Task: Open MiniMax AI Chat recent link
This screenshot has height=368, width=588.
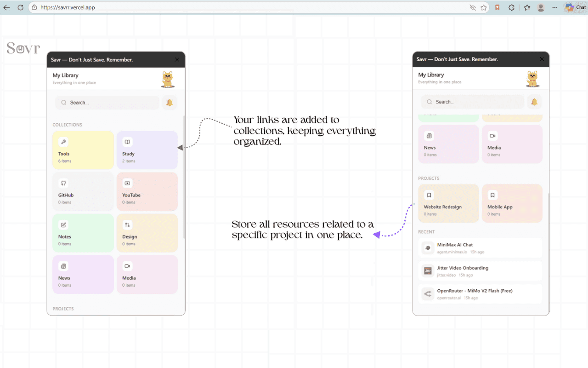Action: pos(481,248)
